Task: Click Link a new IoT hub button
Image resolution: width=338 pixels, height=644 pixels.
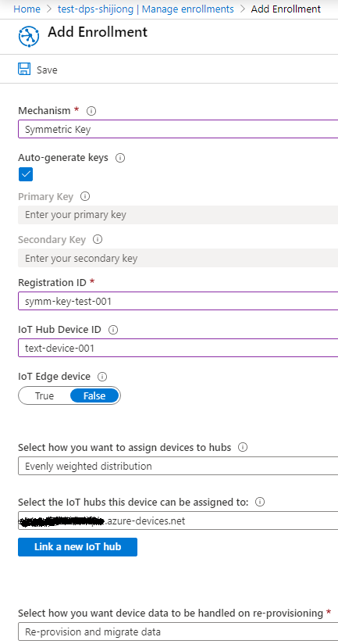Action: point(77,547)
